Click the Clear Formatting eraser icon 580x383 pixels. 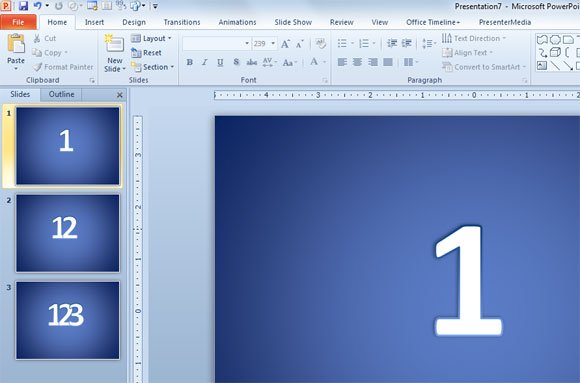(x=320, y=44)
